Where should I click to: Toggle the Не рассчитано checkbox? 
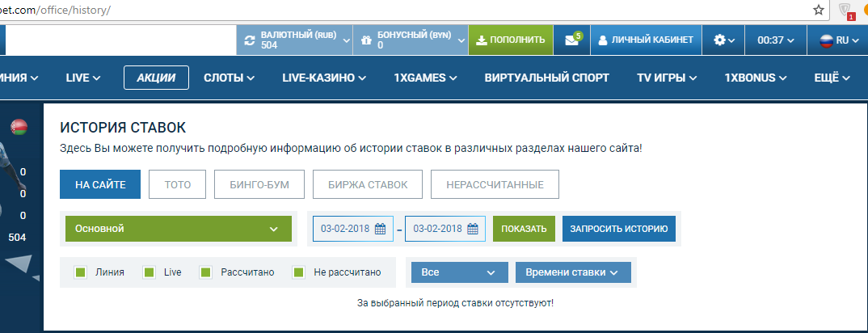299,272
